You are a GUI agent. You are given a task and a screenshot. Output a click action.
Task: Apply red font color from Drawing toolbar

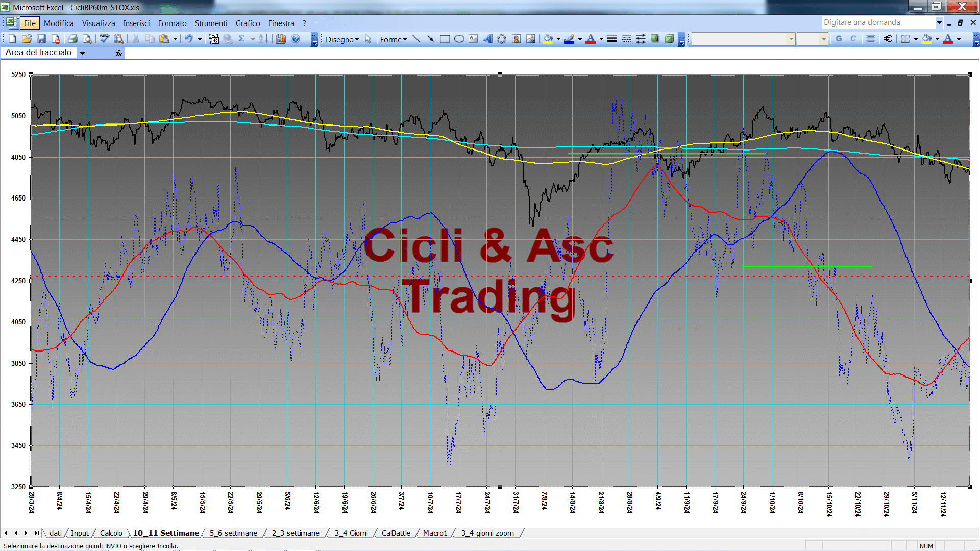(591, 39)
